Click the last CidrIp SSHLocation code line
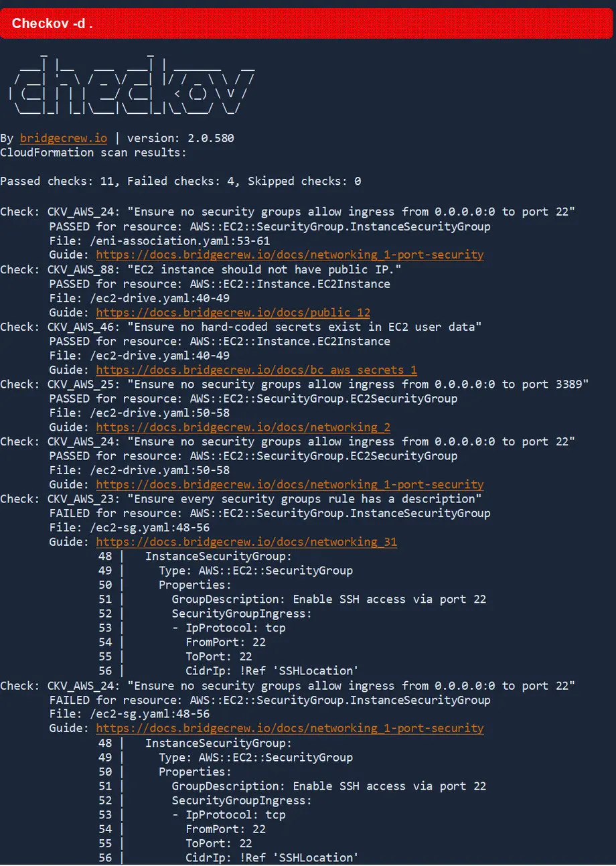The width and height of the screenshot is (616, 866). [x=228, y=857]
